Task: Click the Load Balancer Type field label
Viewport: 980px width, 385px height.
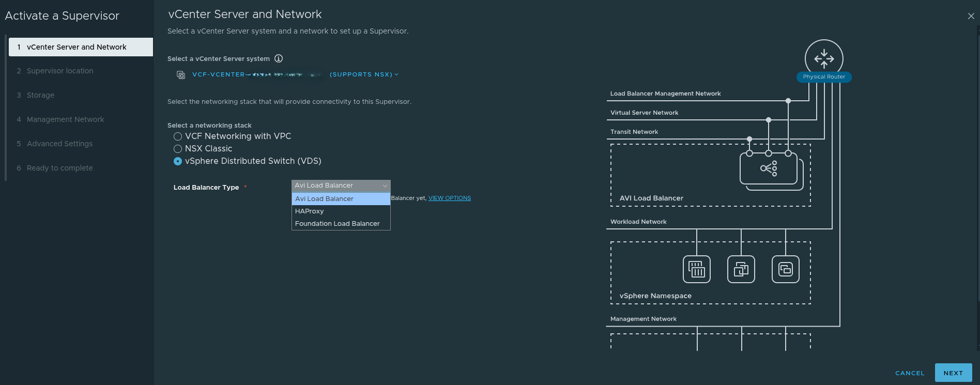Action: 206,188
